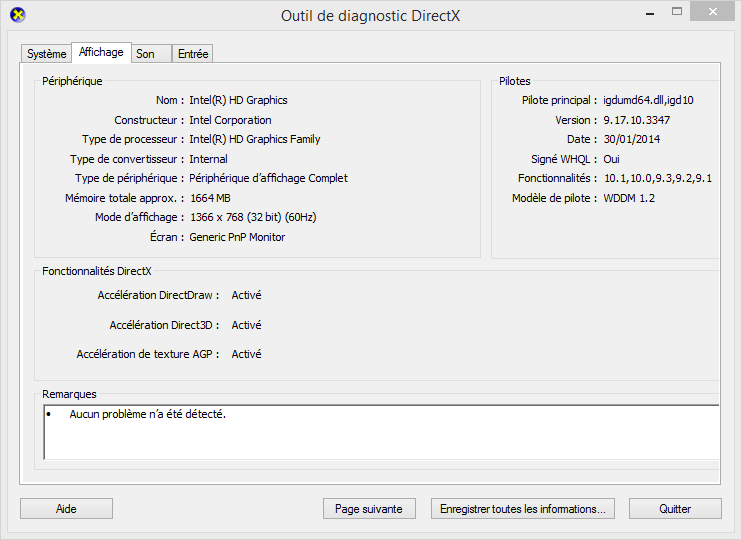Click 'Activé' next to Accélération Direct3D
The height and width of the screenshot is (540, 742).
click(x=246, y=325)
